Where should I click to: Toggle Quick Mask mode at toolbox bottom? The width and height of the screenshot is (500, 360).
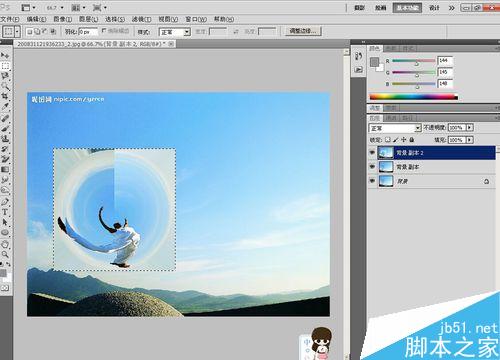click(5, 287)
